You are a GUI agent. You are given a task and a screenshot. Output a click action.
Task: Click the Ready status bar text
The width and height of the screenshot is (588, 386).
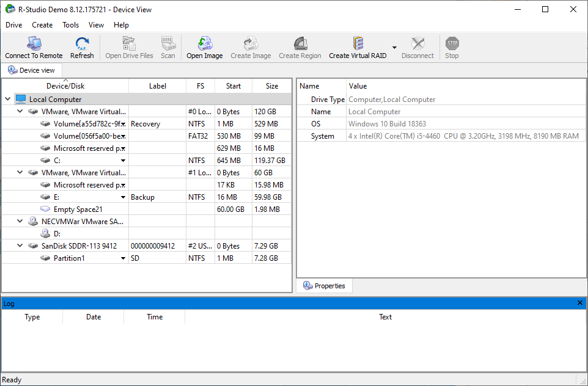click(12, 380)
